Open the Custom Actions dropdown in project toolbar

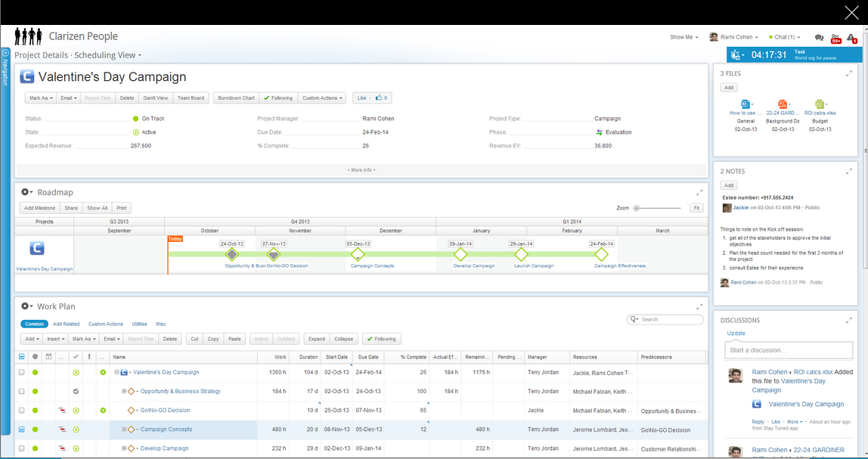coord(321,98)
